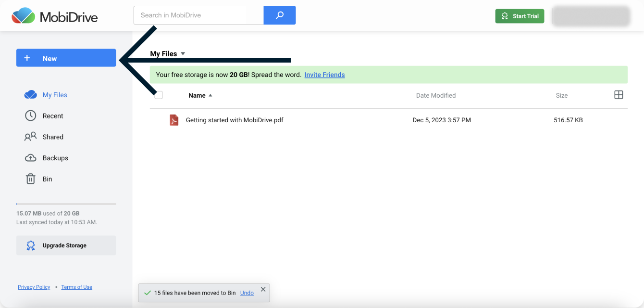Screen dimensions: 644x308
Task: Sort by Size column header
Action: point(562,95)
